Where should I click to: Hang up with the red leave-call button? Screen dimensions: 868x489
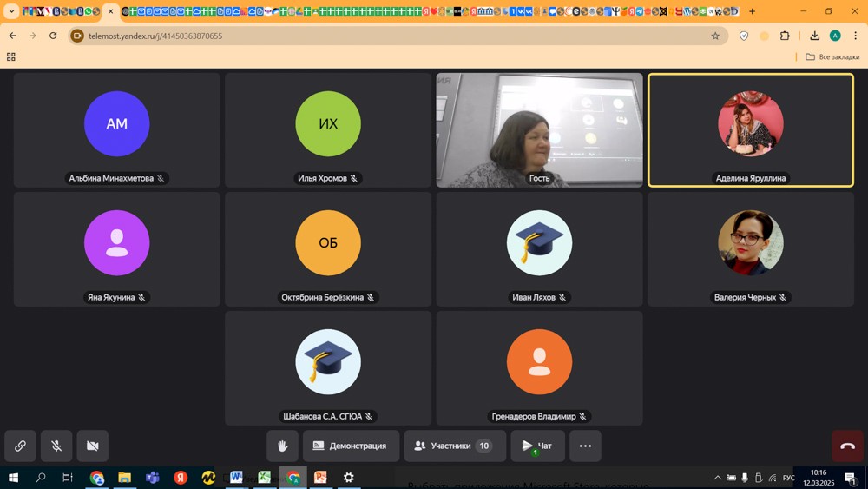(847, 446)
